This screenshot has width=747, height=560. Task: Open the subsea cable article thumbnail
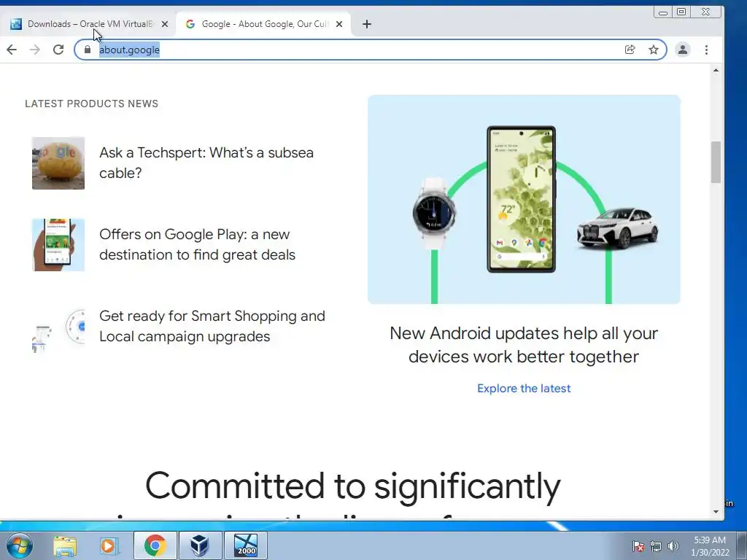[x=58, y=163]
